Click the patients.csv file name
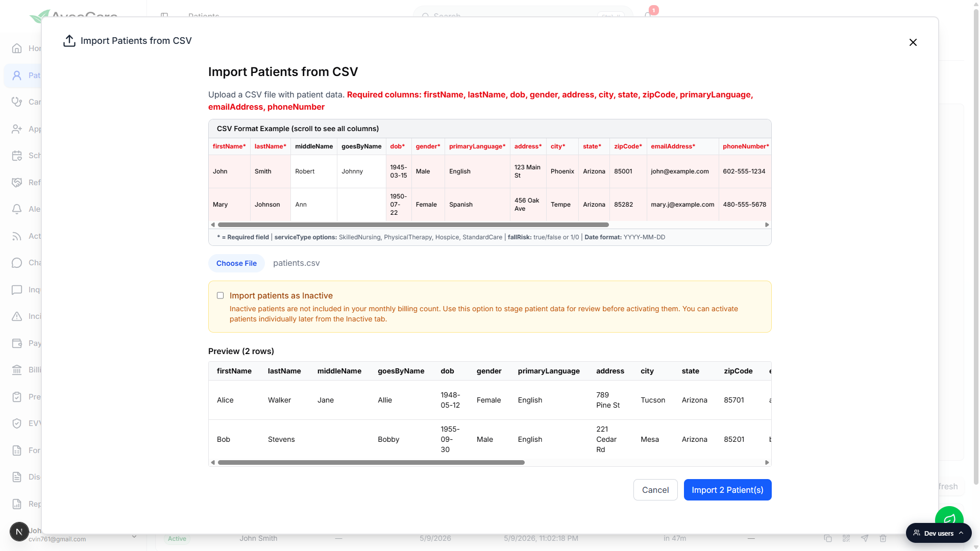This screenshot has height=551, width=980. [x=297, y=263]
